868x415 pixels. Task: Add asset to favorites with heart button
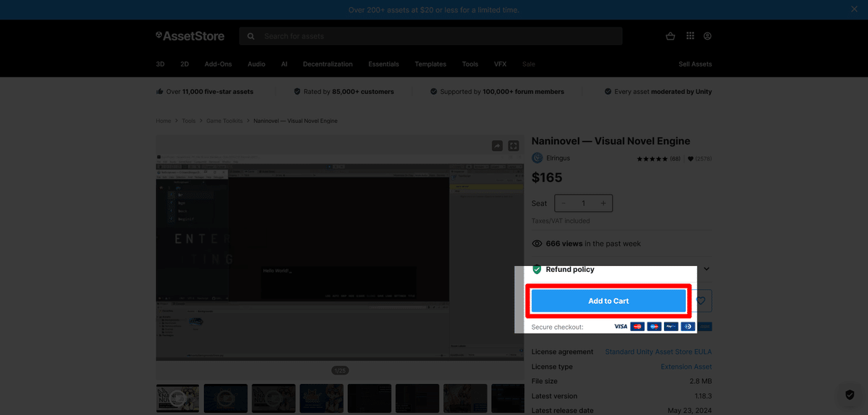click(700, 301)
